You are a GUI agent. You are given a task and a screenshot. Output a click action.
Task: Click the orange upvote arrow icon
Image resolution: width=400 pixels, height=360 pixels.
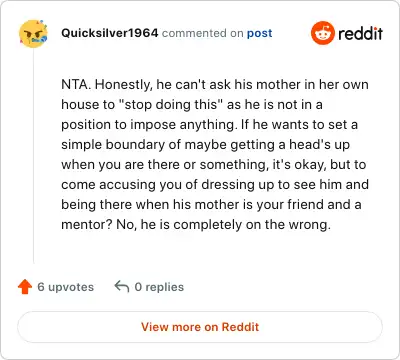point(25,287)
